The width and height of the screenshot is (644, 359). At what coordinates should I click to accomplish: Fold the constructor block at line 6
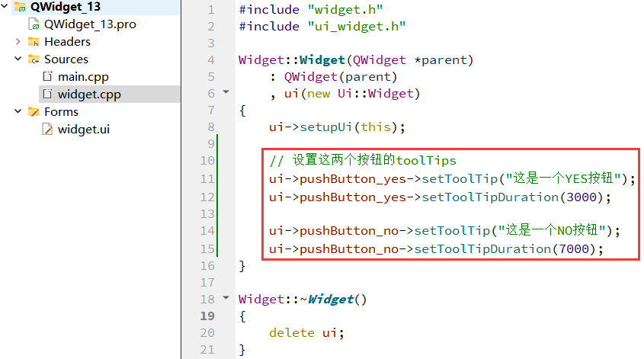226,92
